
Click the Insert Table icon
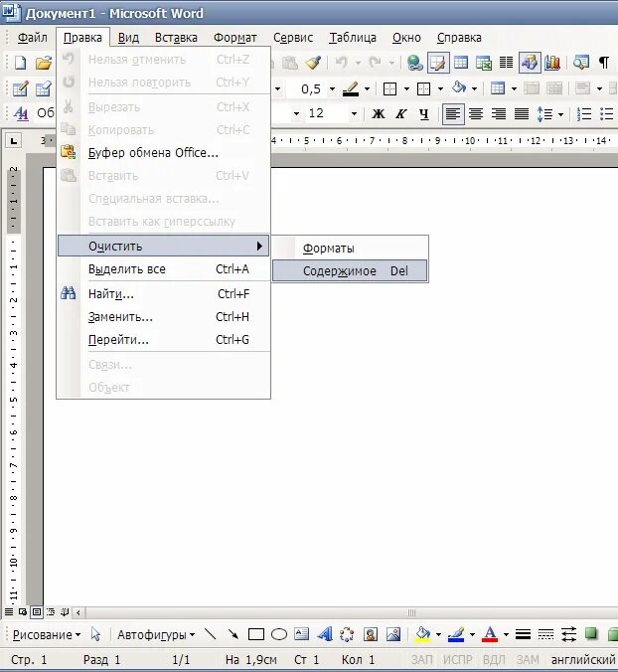pos(461,63)
